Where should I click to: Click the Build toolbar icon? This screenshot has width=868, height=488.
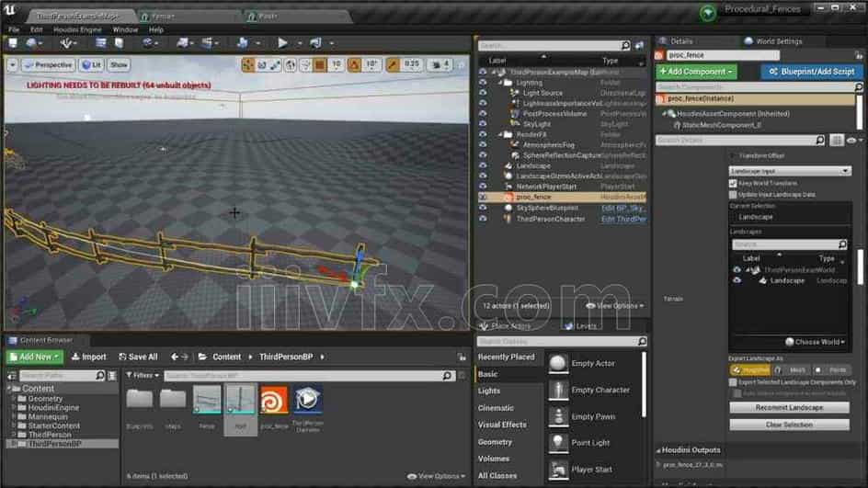[x=243, y=42]
